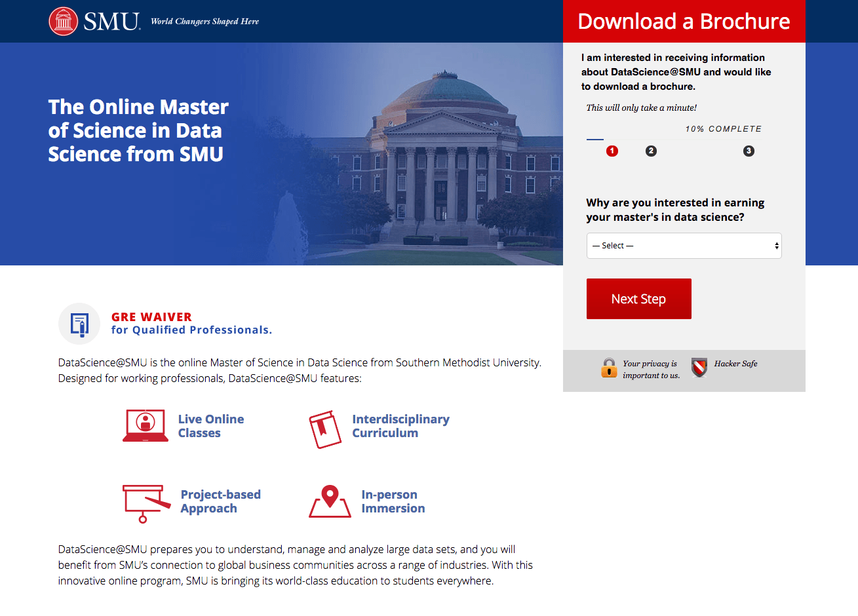Click the Download a Brochure header
This screenshot has height=616, width=858.
click(684, 21)
